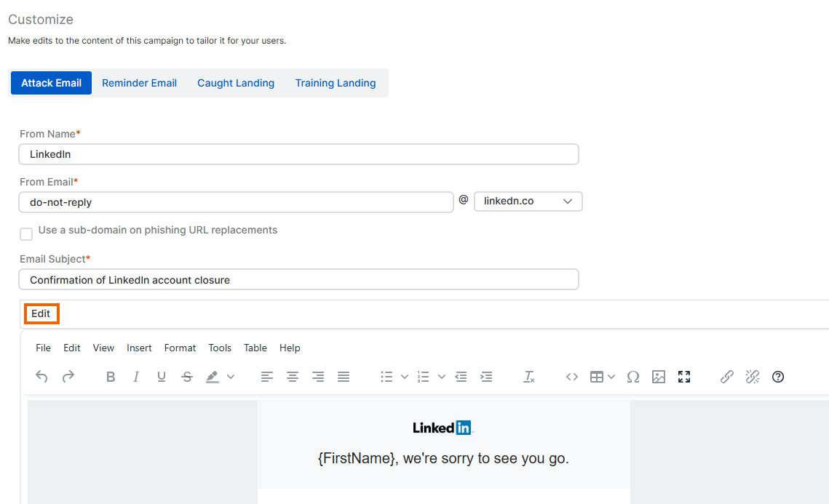Insert special character with omega icon
The image size is (829, 504).
(633, 377)
